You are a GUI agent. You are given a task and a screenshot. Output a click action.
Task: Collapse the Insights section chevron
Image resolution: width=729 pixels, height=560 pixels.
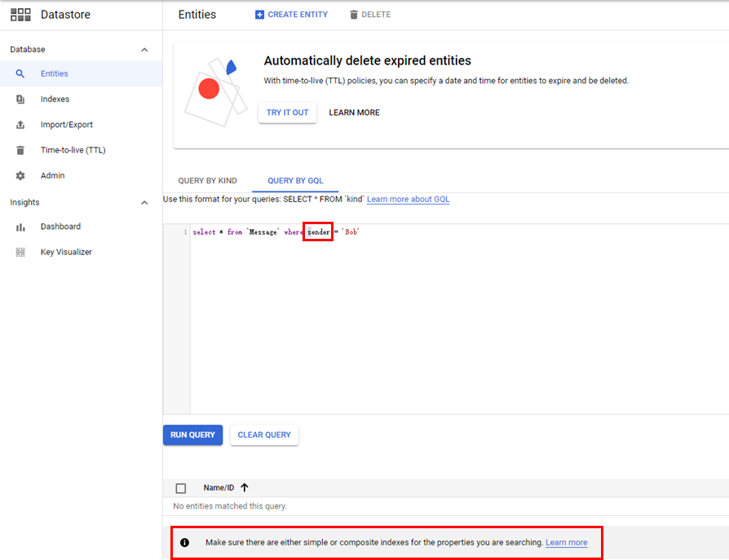click(x=144, y=203)
